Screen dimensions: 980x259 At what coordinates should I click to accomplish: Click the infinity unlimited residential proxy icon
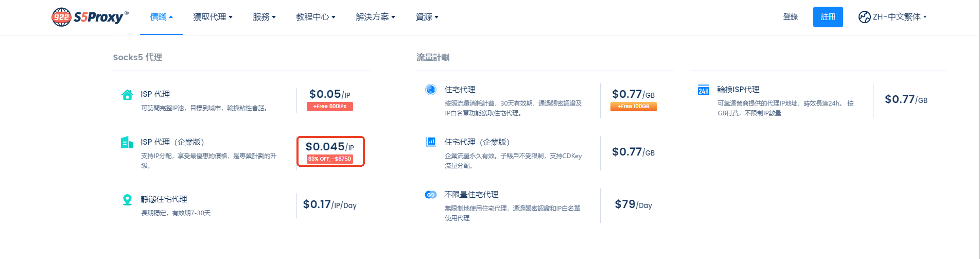tap(431, 195)
